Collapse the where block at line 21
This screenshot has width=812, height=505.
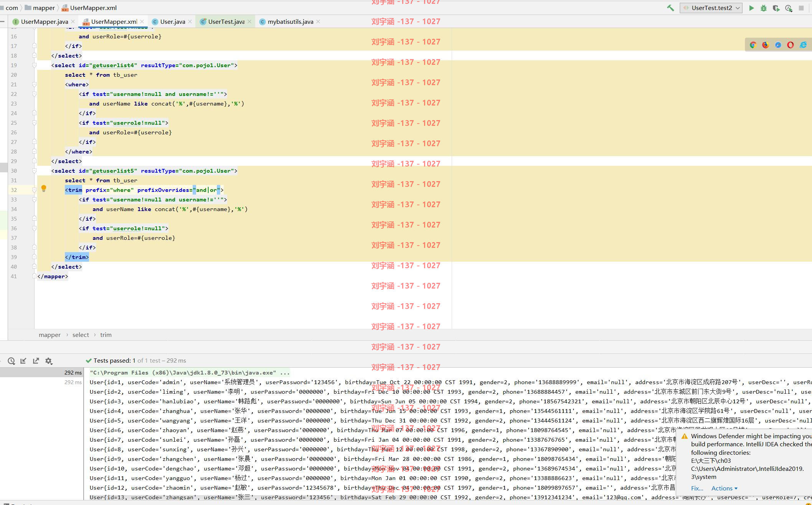point(34,84)
